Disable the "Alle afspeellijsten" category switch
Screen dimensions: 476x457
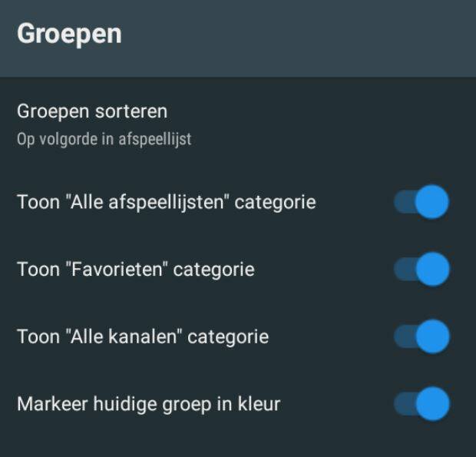[421, 203]
